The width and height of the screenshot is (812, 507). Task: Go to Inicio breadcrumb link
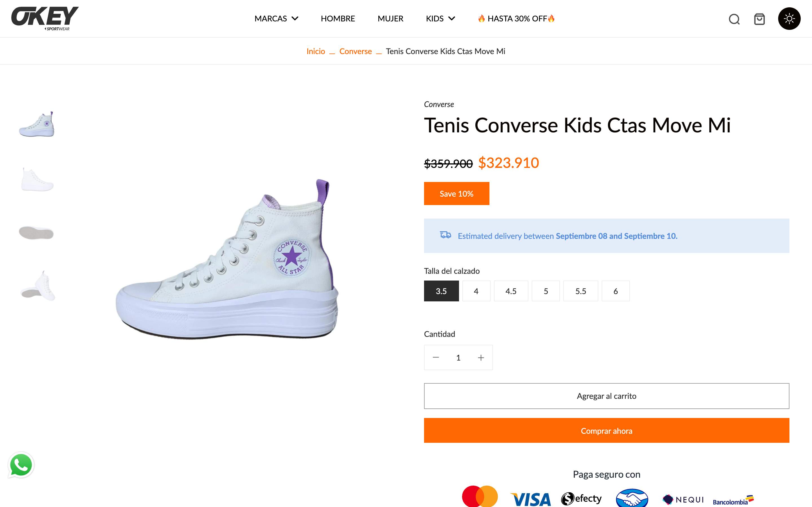pos(315,51)
